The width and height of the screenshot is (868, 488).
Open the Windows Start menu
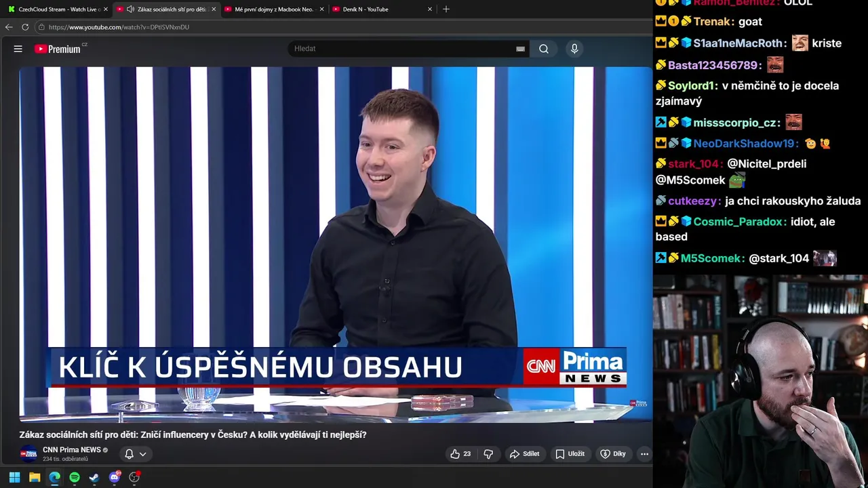[14, 477]
